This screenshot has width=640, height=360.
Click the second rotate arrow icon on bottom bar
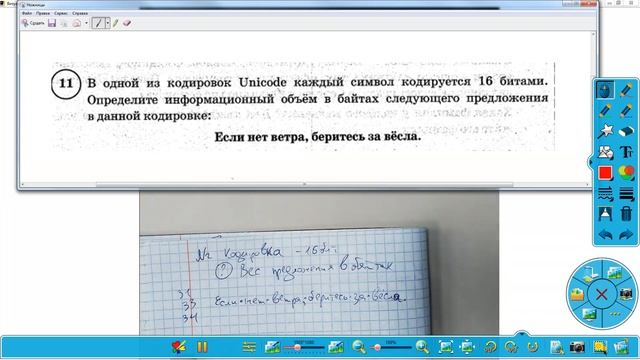pyautogui.click(x=511, y=347)
